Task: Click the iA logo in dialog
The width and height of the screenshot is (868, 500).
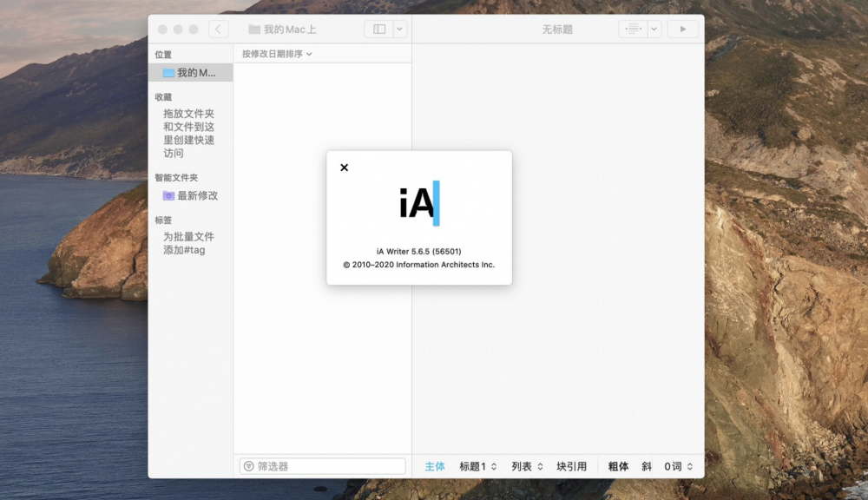Action: pos(419,203)
